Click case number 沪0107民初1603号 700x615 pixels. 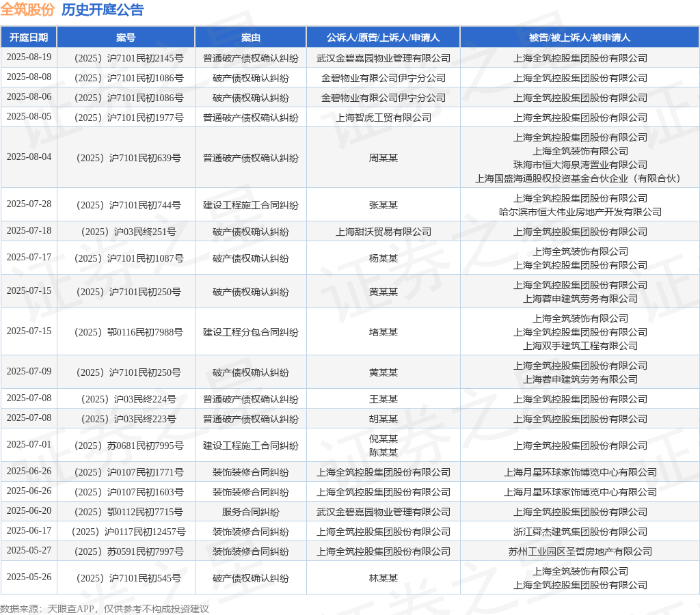pos(129,492)
